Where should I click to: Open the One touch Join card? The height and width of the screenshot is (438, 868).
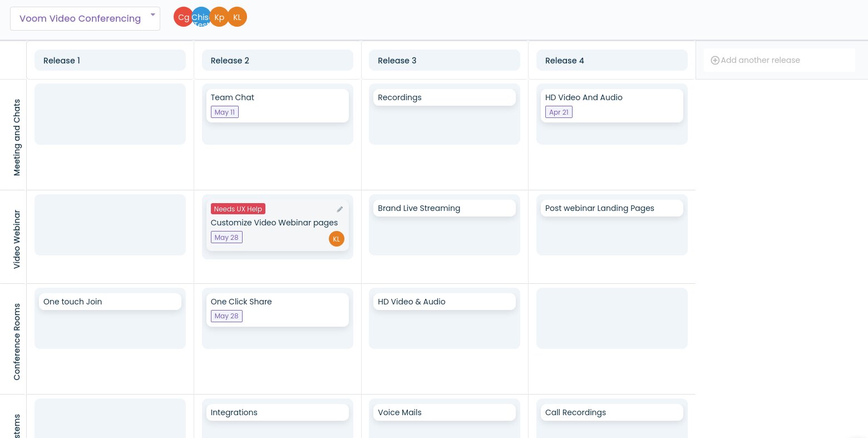(110, 302)
